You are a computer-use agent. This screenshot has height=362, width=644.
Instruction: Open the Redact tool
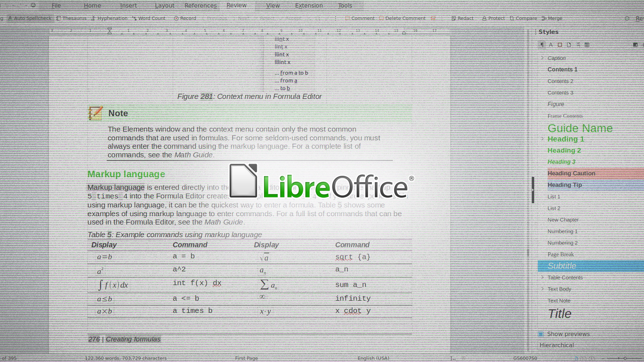(x=462, y=18)
